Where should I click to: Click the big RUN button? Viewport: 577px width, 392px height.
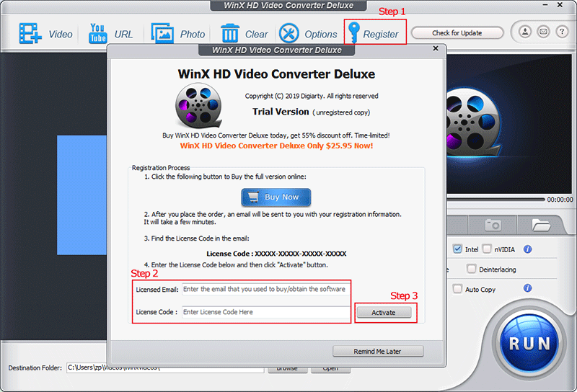pos(529,343)
